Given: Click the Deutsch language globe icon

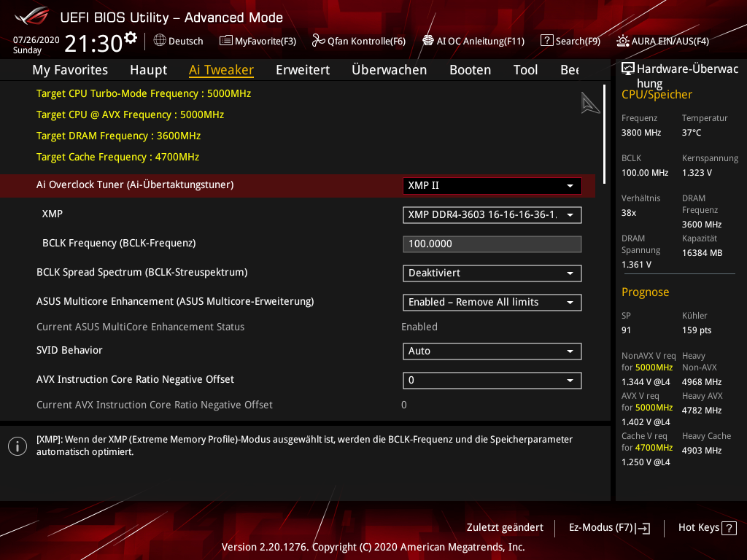Looking at the screenshot, I should (160, 41).
